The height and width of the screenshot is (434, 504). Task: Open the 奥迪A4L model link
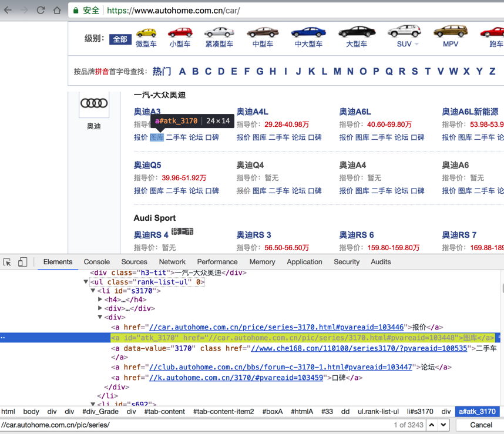coord(253,112)
